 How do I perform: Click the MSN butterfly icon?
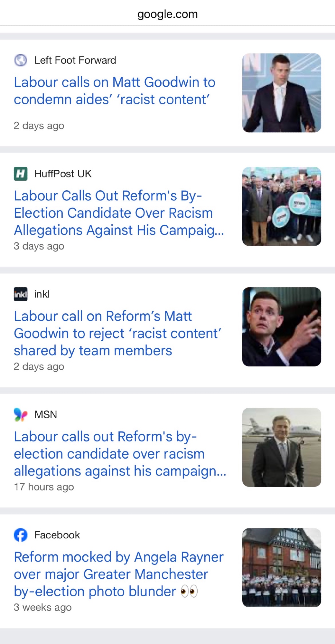[x=21, y=414]
